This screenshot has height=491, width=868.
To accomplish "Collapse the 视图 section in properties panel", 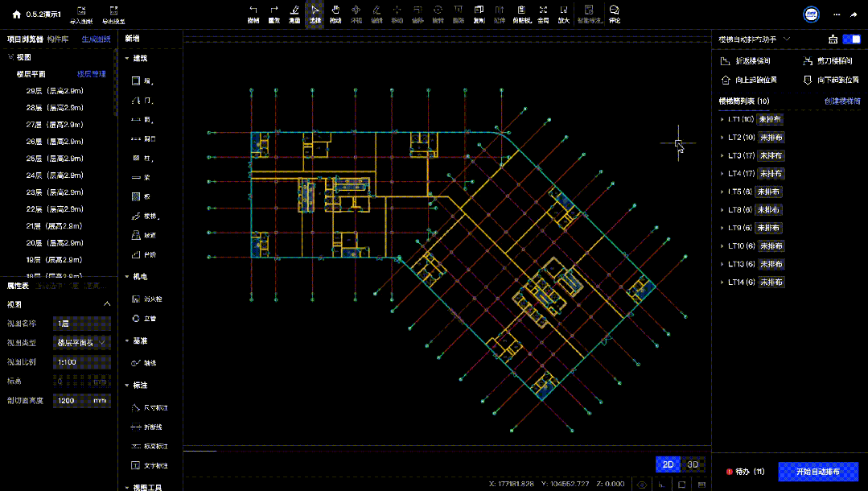I will (107, 304).
